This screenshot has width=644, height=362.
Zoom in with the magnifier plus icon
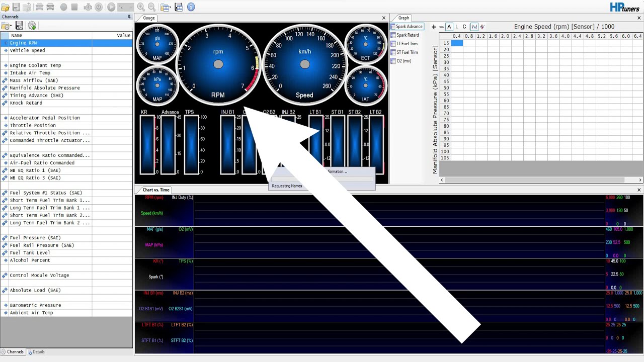coord(141,7)
